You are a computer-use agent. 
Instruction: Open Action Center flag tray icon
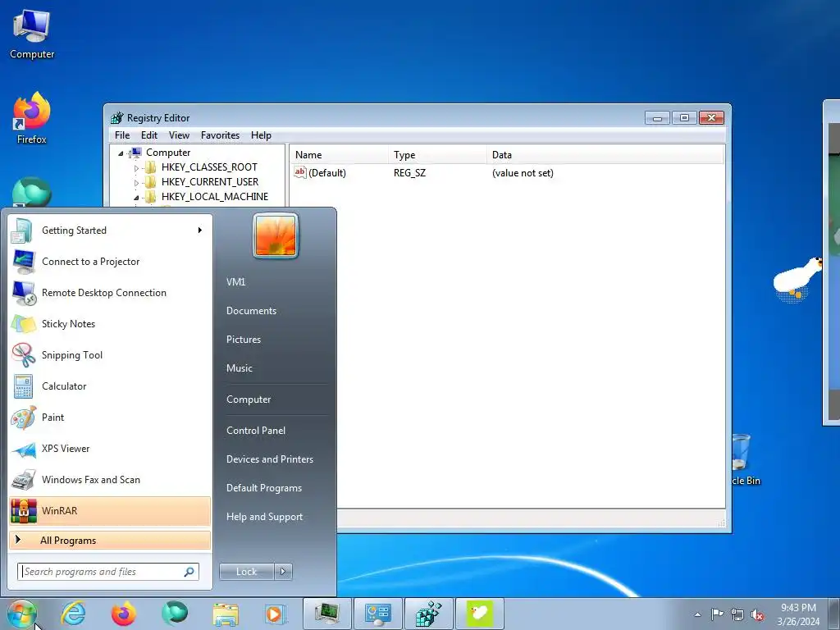[x=717, y=614]
